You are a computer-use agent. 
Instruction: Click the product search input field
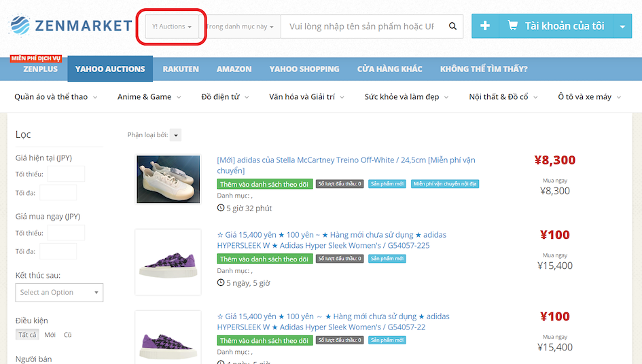pyautogui.click(x=362, y=26)
